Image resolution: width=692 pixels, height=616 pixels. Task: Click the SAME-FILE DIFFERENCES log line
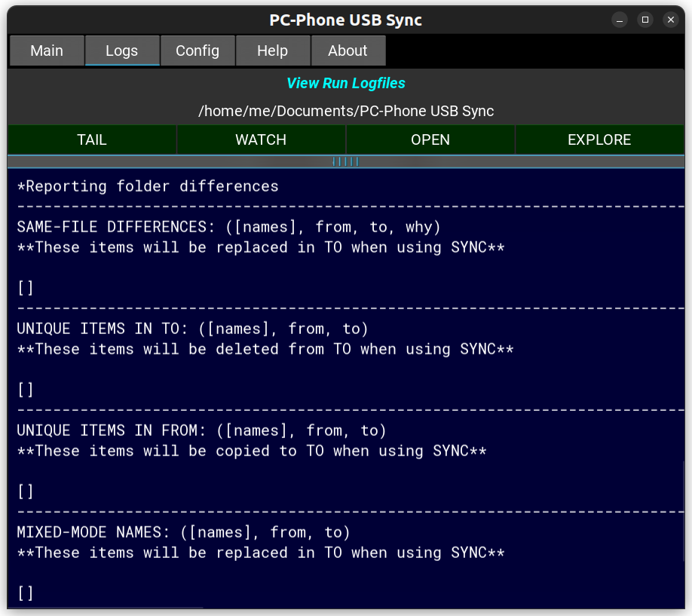click(x=228, y=227)
